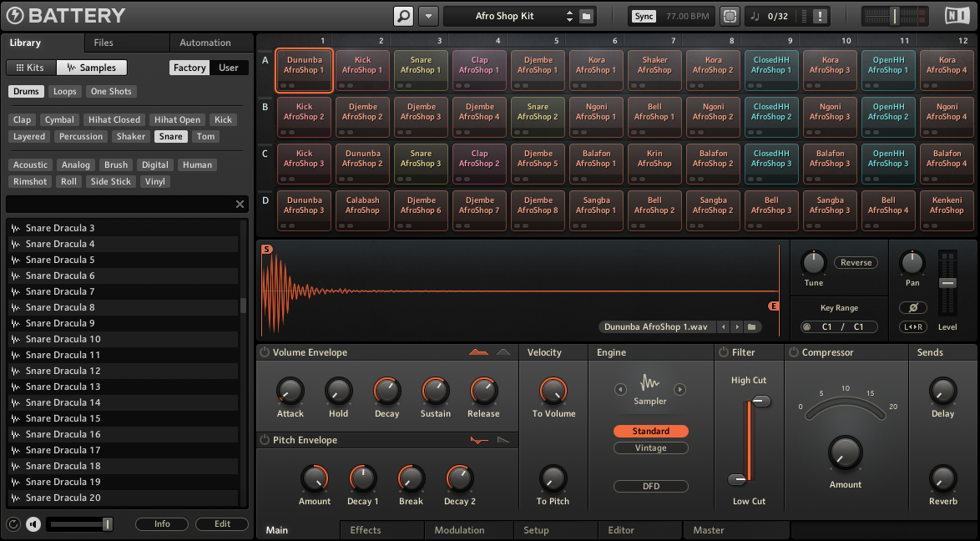Choose the Factory library filter
980x541 pixels.
pyautogui.click(x=189, y=68)
